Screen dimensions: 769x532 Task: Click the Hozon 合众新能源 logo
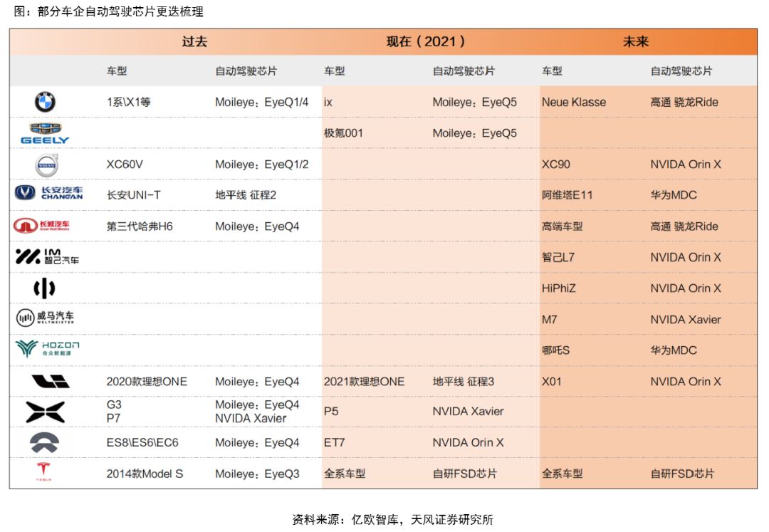click(x=47, y=348)
